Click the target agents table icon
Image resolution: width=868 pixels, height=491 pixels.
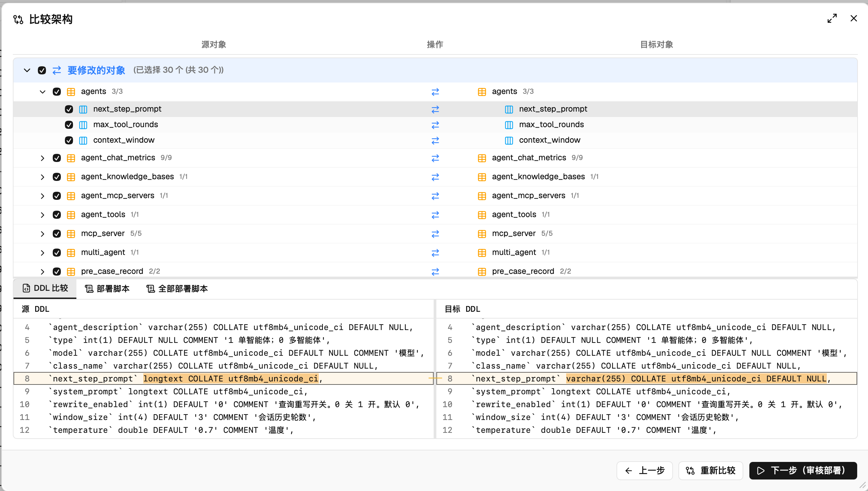pos(482,92)
